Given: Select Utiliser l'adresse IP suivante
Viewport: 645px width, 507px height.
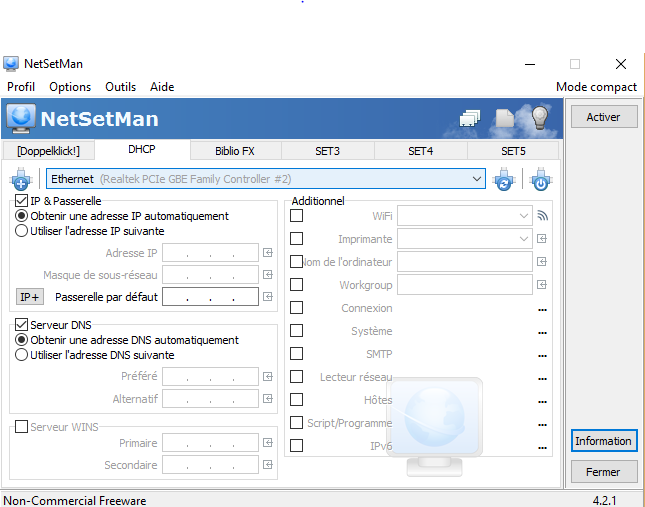Looking at the screenshot, I should [21, 231].
